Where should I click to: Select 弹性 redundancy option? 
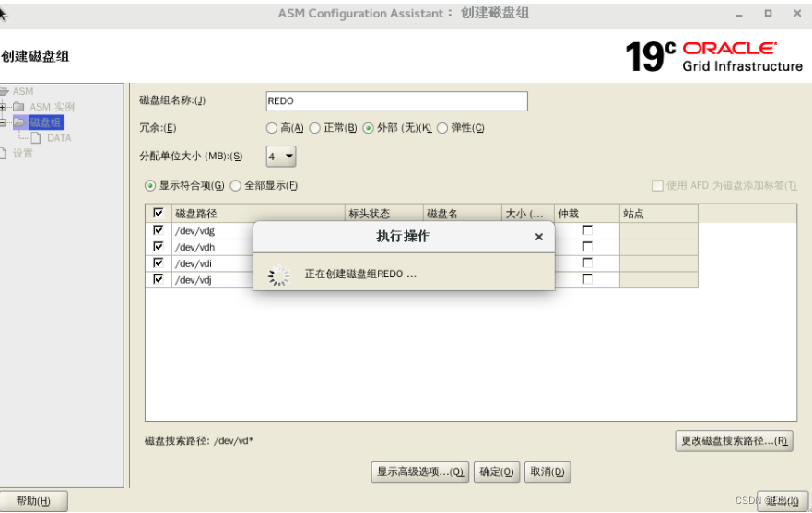(442, 128)
